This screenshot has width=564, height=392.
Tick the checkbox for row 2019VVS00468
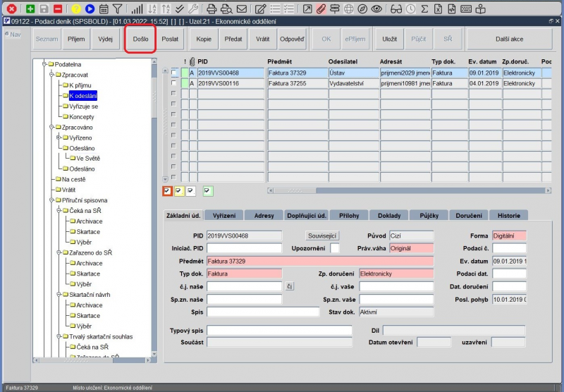174,73
